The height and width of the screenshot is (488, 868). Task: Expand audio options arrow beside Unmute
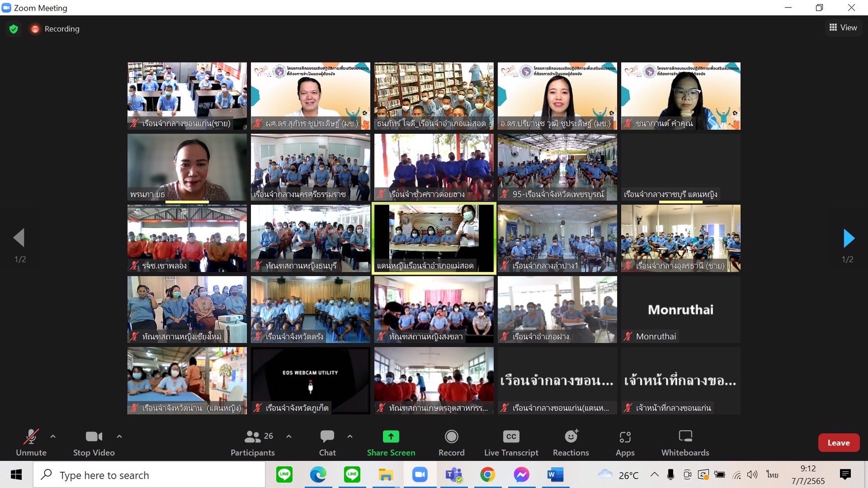click(x=53, y=436)
